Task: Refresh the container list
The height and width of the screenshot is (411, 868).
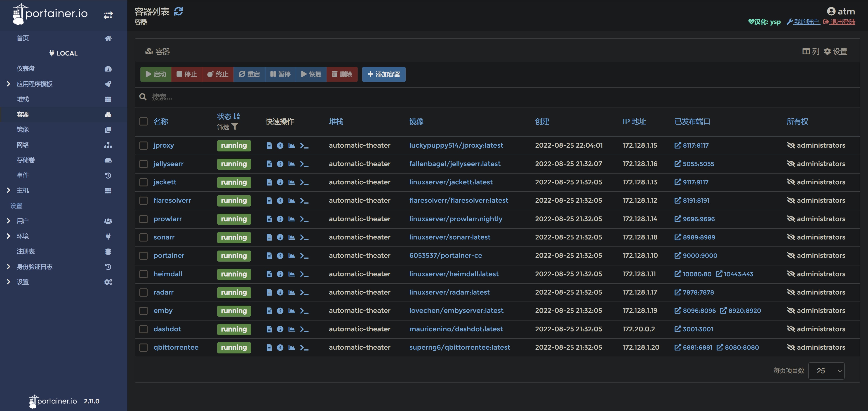Action: pos(179,11)
